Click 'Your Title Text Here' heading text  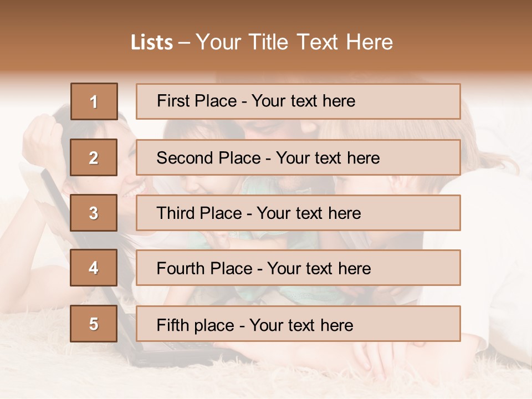click(x=294, y=43)
